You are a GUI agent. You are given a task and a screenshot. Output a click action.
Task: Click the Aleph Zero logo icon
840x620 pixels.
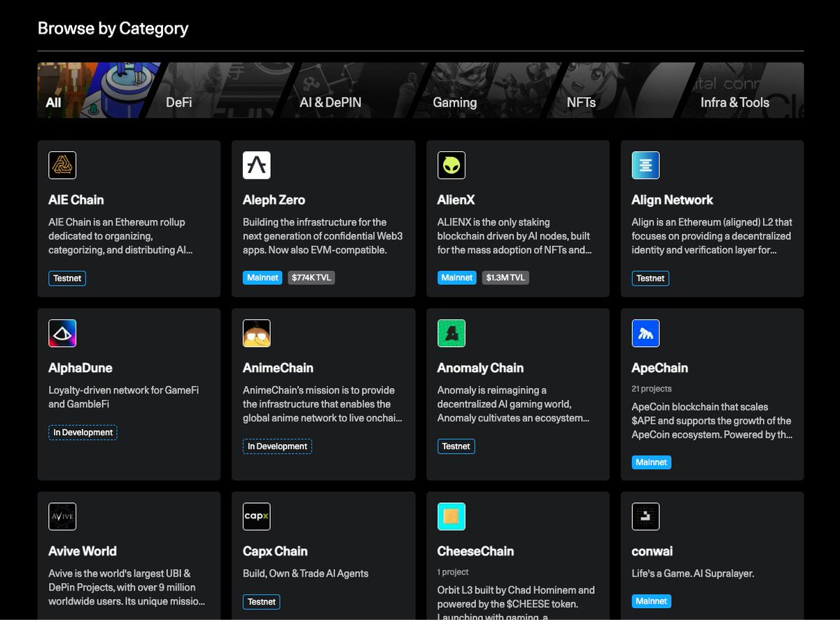[257, 165]
